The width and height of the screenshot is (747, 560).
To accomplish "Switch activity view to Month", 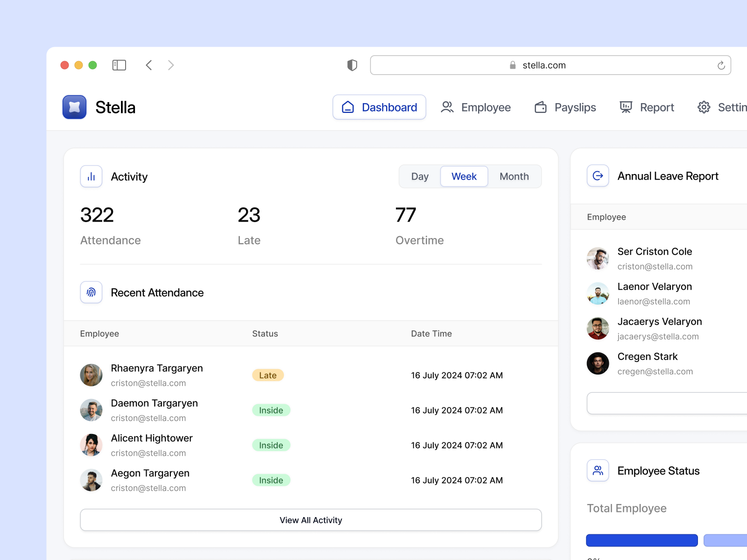I will [514, 176].
